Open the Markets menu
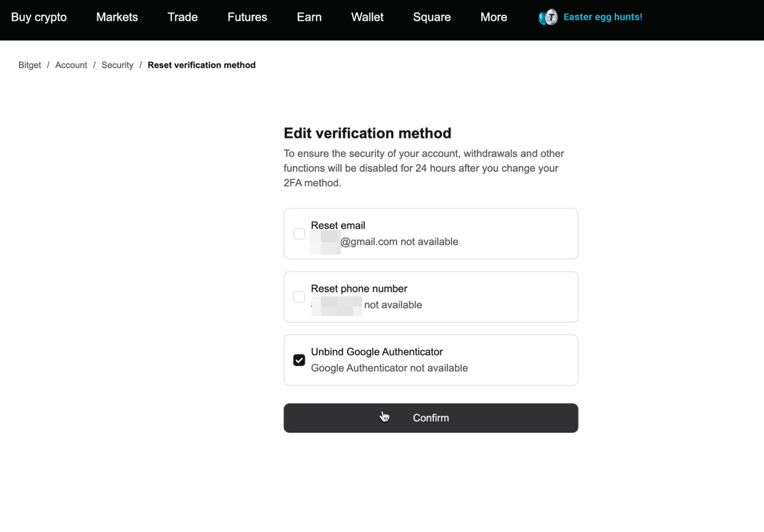The image size is (764, 532). point(116,17)
